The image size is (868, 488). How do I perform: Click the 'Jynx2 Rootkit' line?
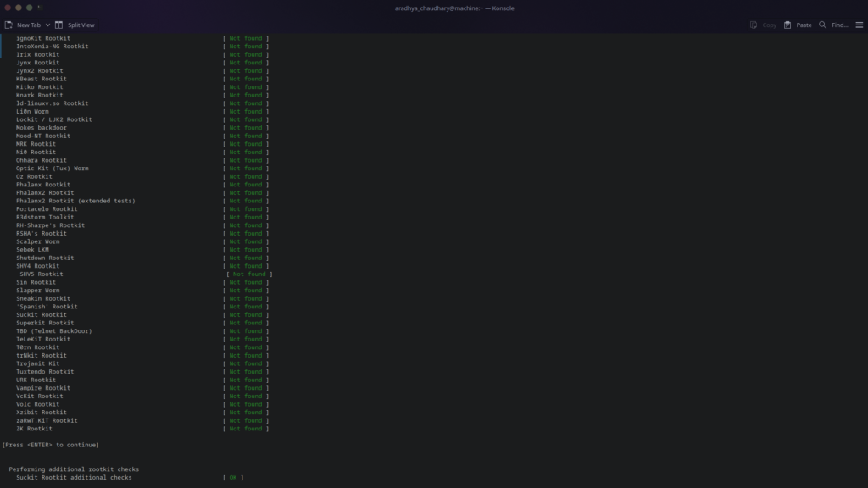click(39, 71)
